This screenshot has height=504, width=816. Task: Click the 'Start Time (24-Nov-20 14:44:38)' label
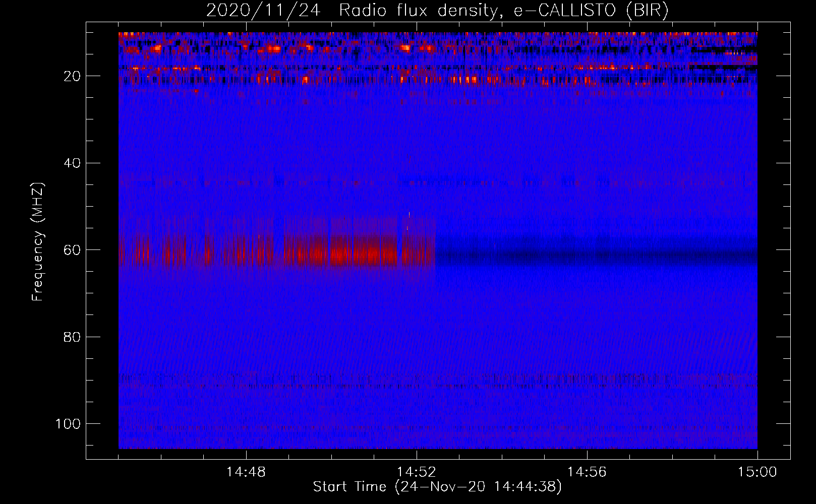[x=437, y=487]
